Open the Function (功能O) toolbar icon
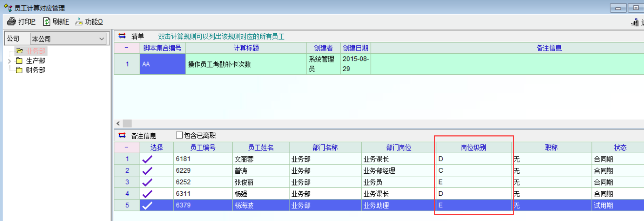 (79, 22)
